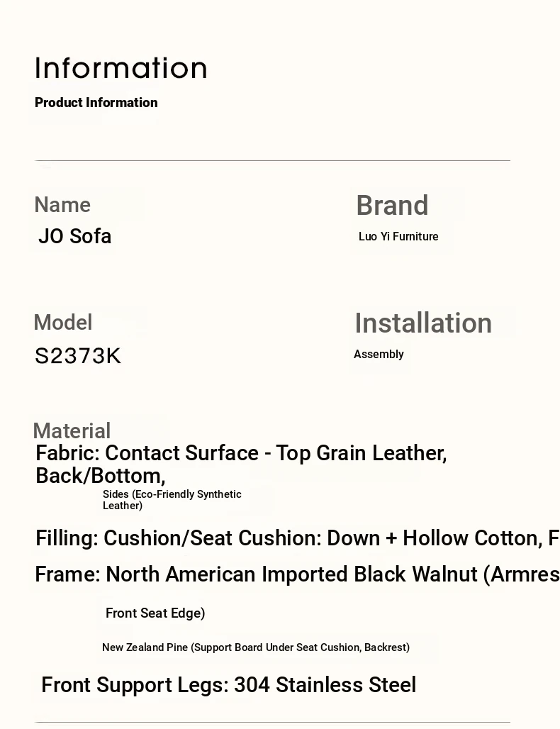The image size is (560, 729).
Task: Select the JO Sofa product name
Action: tap(75, 236)
